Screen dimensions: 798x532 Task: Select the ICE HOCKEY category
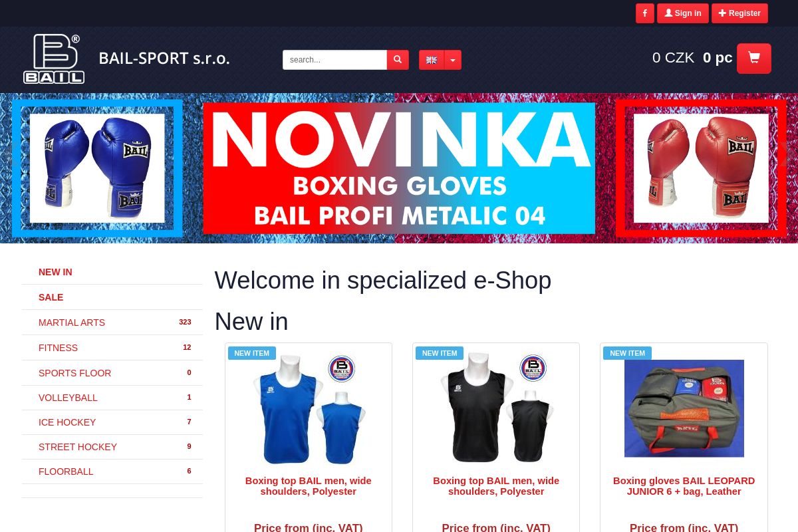(x=112, y=422)
